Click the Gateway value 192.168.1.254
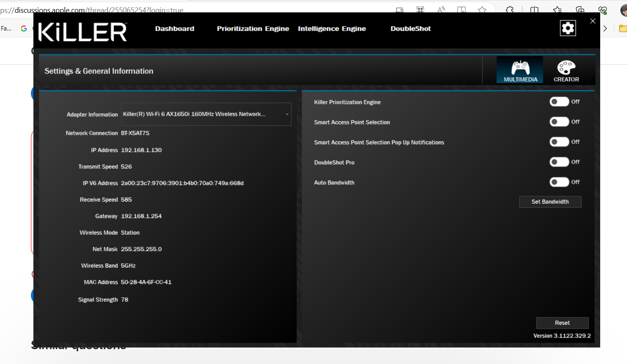 tap(141, 216)
